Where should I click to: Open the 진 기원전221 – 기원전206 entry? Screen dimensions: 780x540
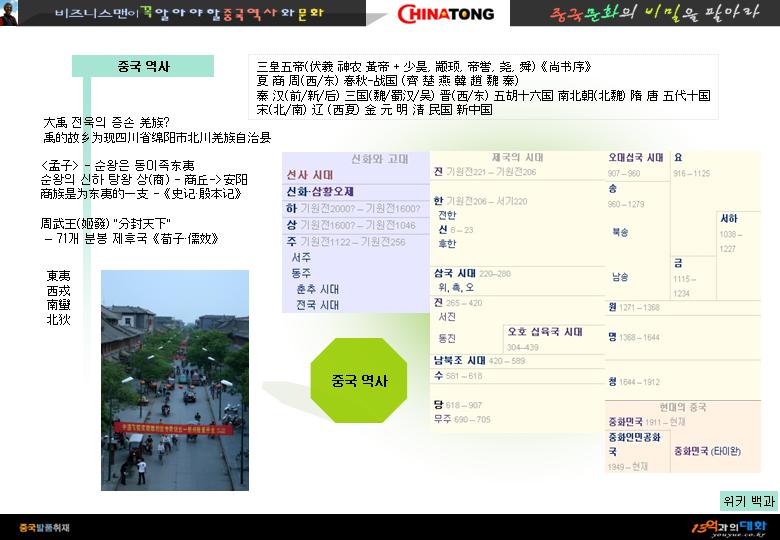coord(485,172)
